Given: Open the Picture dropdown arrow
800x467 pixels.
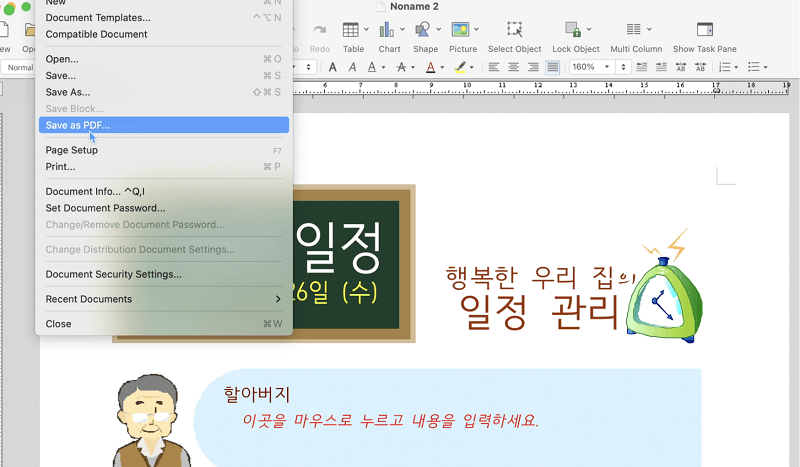Looking at the screenshot, I should (476, 30).
